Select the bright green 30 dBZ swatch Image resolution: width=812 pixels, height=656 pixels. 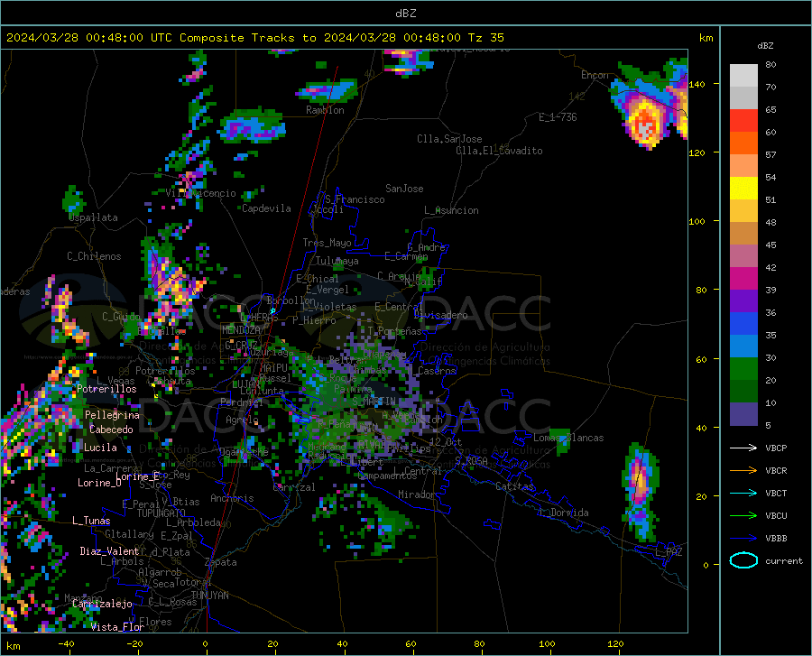tap(743, 369)
